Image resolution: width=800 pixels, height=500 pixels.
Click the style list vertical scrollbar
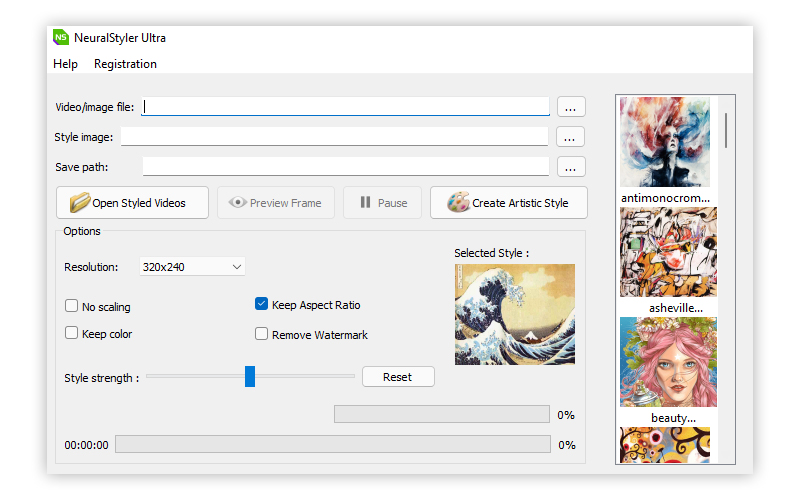pyautogui.click(x=726, y=131)
